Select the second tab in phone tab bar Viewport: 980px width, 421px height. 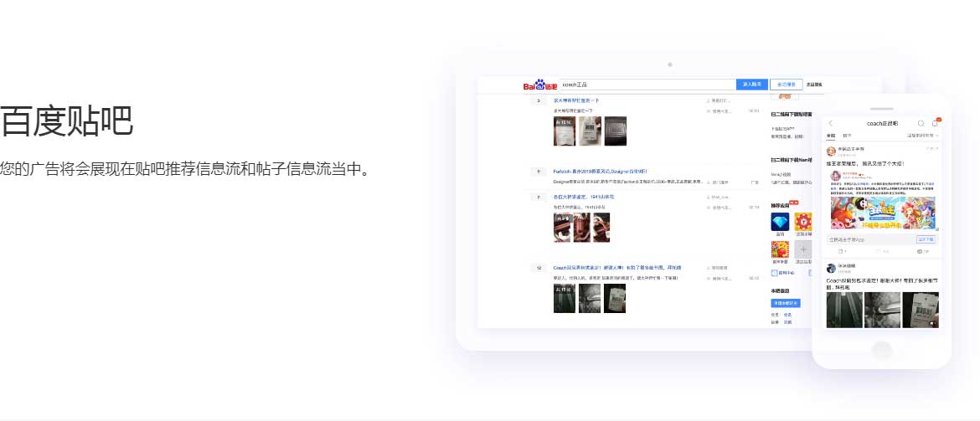tap(847, 135)
